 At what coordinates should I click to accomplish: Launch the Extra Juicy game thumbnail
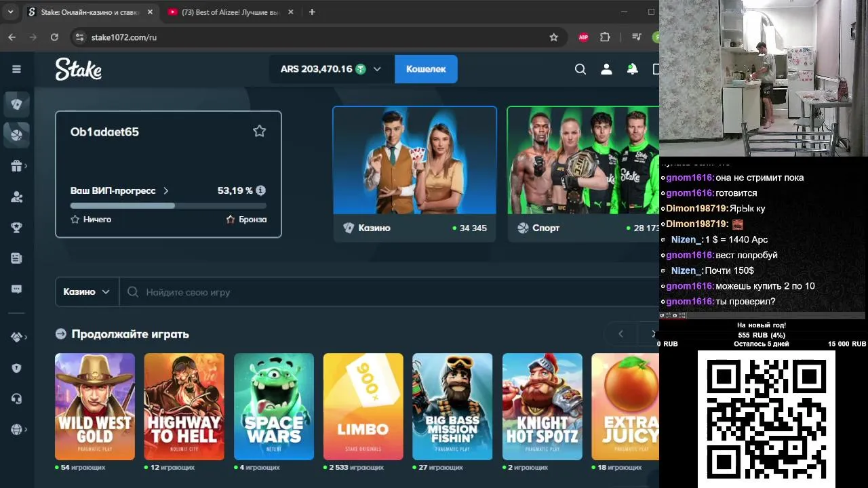pyautogui.click(x=625, y=407)
